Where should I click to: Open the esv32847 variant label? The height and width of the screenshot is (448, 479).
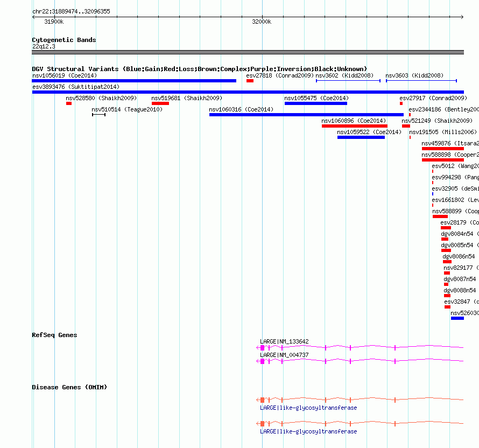tap(462, 302)
